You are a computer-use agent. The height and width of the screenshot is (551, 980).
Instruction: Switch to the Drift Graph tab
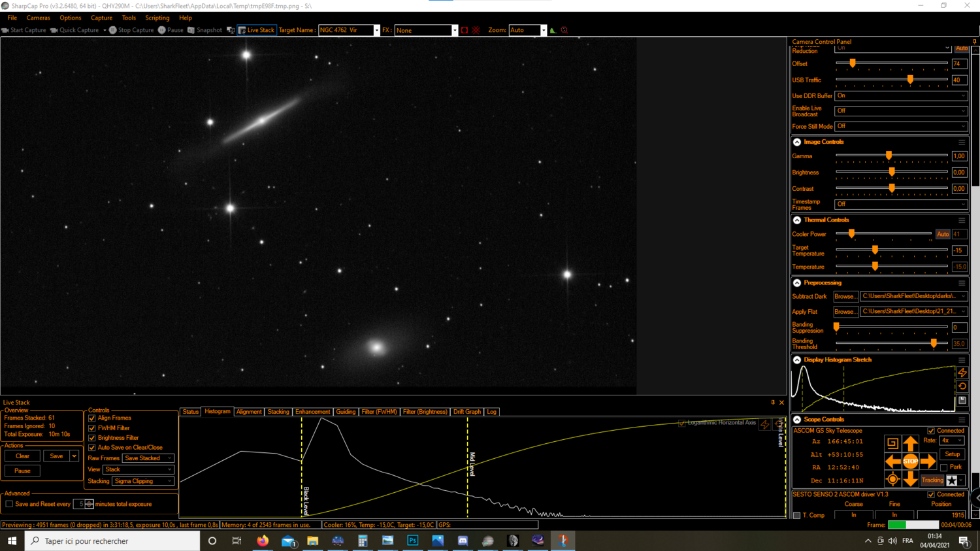tap(466, 412)
